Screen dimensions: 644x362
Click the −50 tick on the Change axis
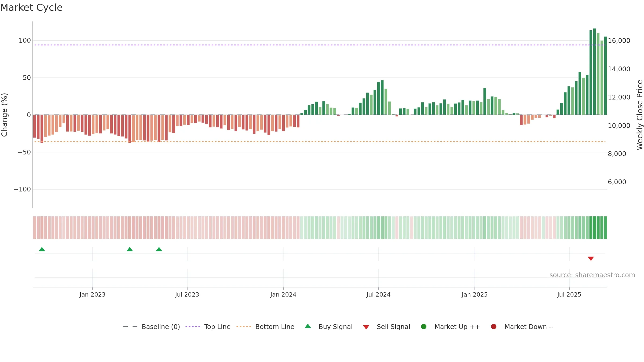point(24,152)
